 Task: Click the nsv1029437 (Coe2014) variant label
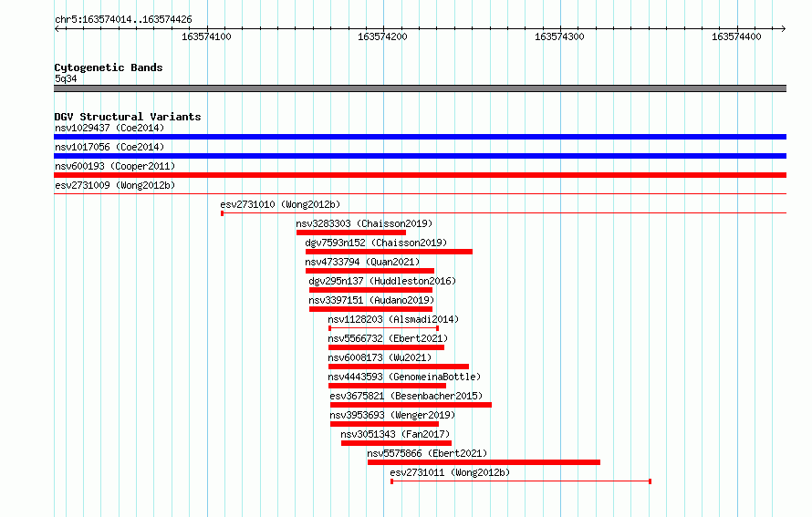coord(109,128)
